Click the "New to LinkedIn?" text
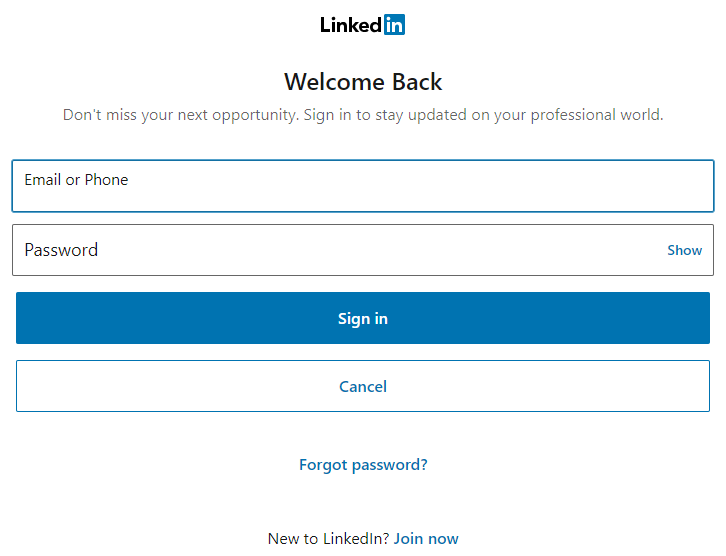726x556 pixels. point(329,539)
